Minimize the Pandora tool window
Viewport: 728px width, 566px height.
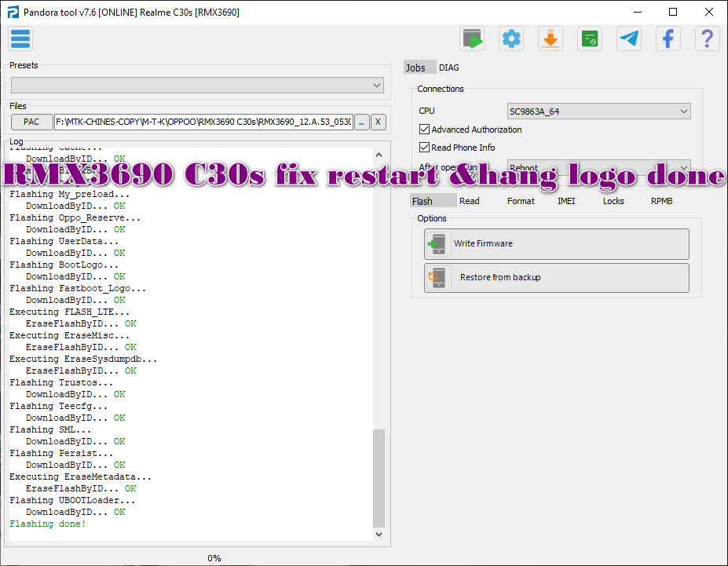(x=638, y=12)
